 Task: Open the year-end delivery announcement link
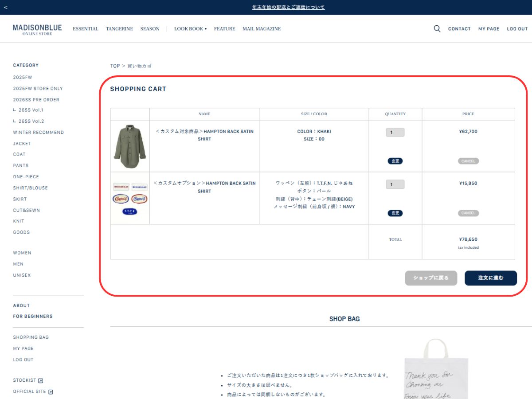click(x=288, y=8)
